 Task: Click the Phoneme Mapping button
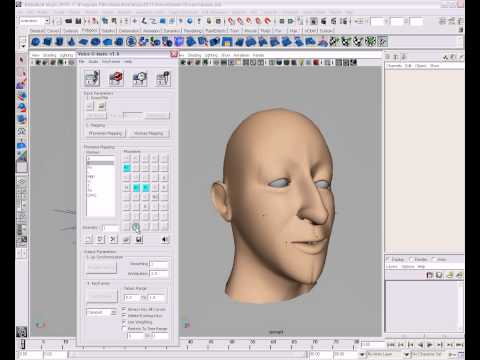pos(105,133)
